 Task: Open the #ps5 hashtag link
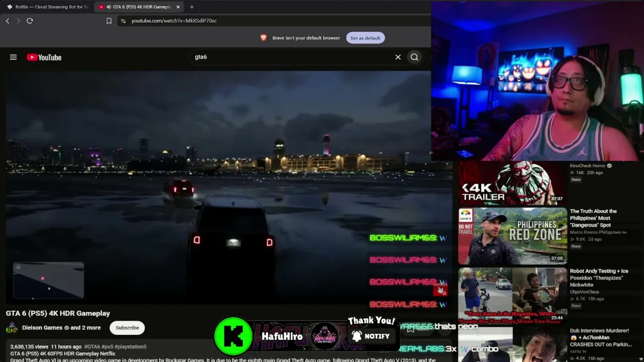[107, 346]
